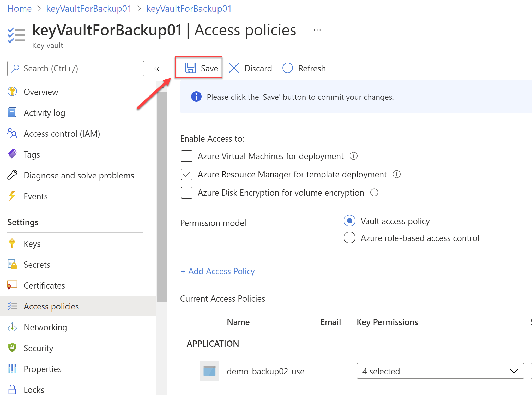532x395 pixels.
Task: Click the Certificates icon
Action: coord(12,285)
